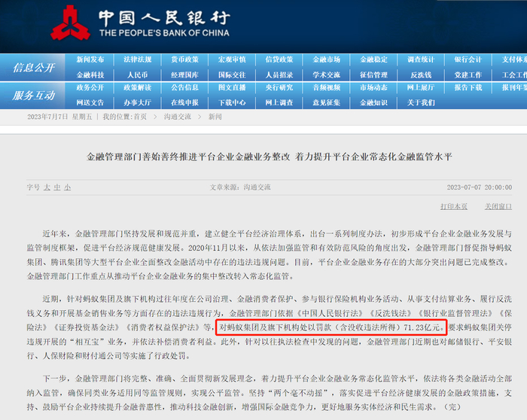Open 央行研究 navigation item
Image resolution: width=527 pixels, height=420 pixels.
tap(279, 88)
